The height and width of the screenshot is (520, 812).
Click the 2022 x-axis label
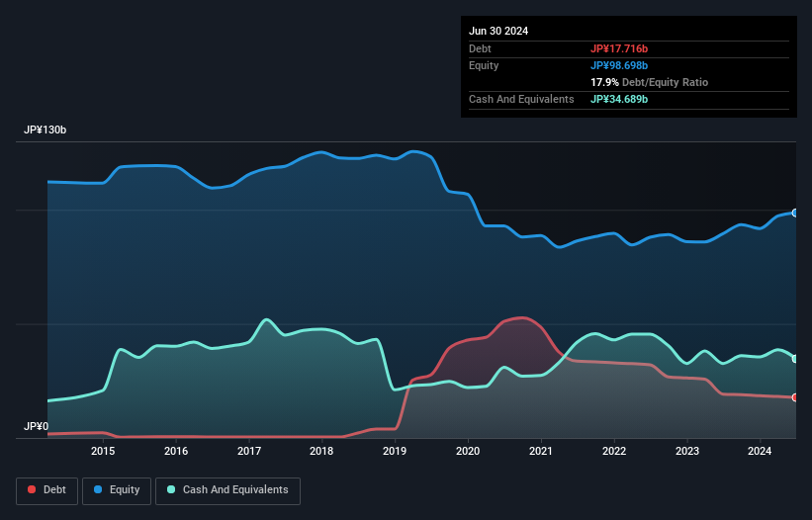coord(614,451)
